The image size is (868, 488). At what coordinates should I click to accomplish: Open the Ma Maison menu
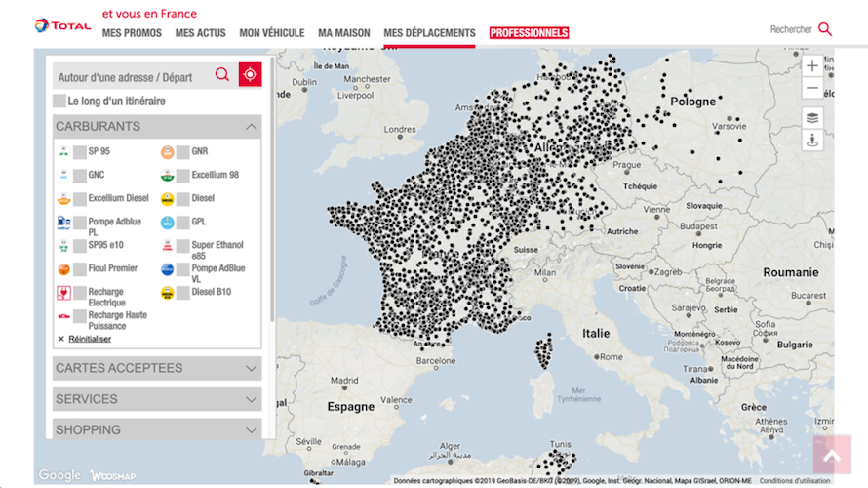pos(343,33)
